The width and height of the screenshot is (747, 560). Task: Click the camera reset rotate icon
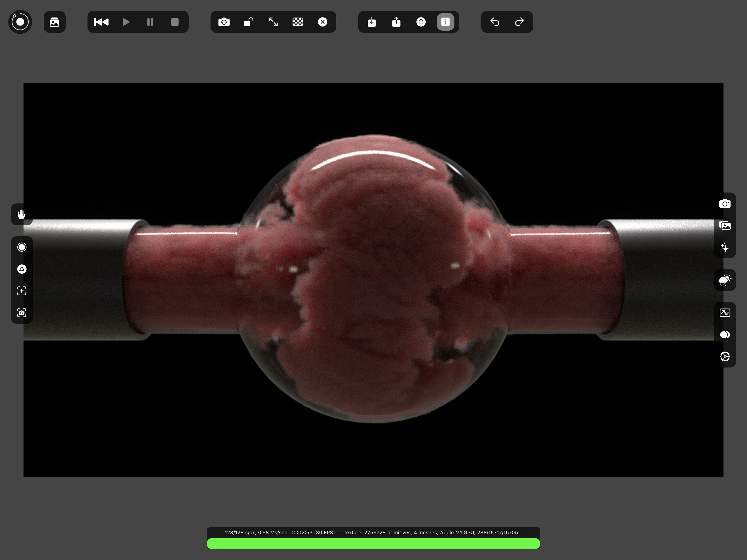pos(224,22)
